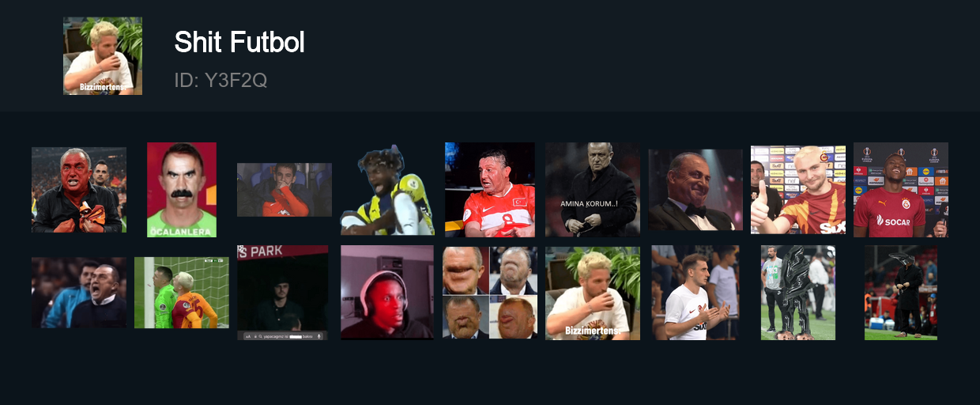
Task: Choose the last black-robed figure on pitch sticker
Action: click(x=901, y=293)
